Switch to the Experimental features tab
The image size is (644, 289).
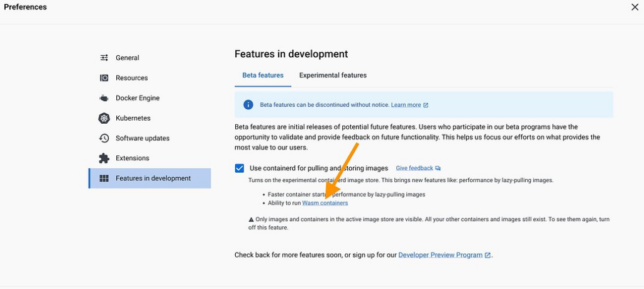(x=333, y=75)
